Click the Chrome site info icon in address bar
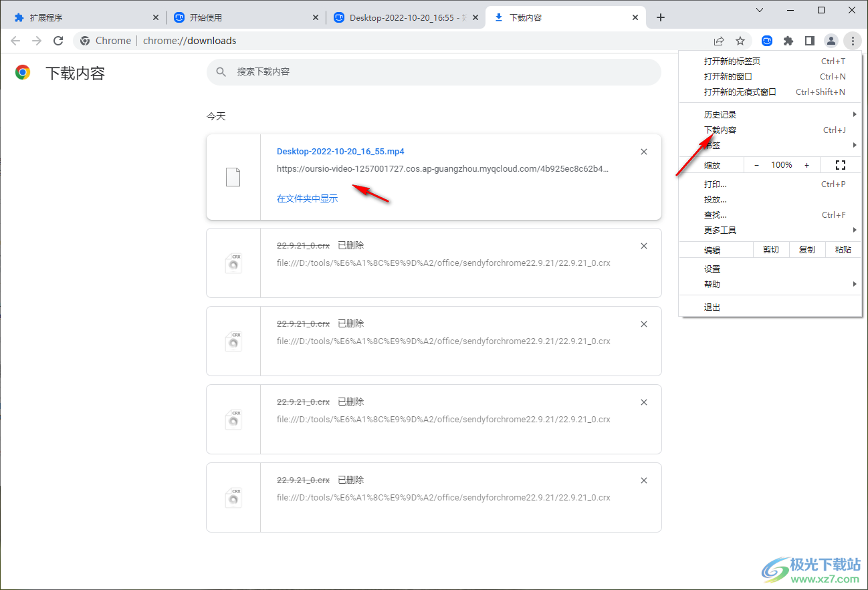868x590 pixels. coord(85,41)
